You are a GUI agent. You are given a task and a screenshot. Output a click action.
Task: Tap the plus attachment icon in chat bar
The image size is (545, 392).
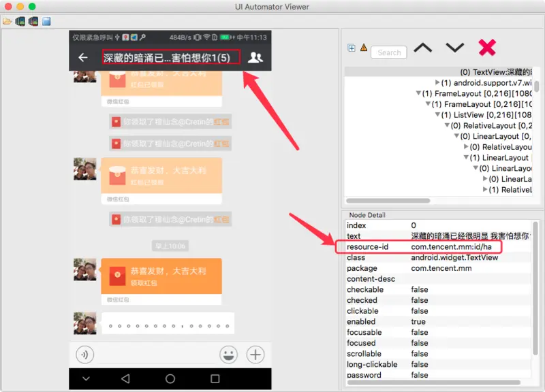(x=255, y=355)
